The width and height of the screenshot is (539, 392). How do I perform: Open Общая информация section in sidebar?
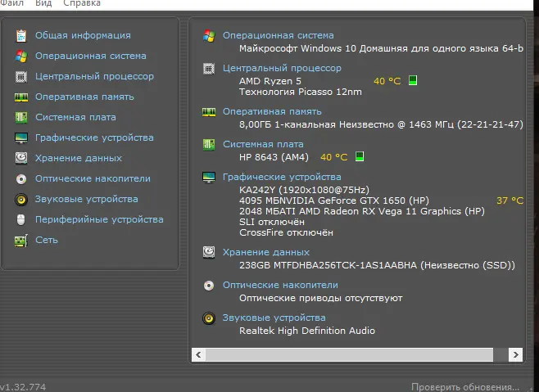pos(83,35)
